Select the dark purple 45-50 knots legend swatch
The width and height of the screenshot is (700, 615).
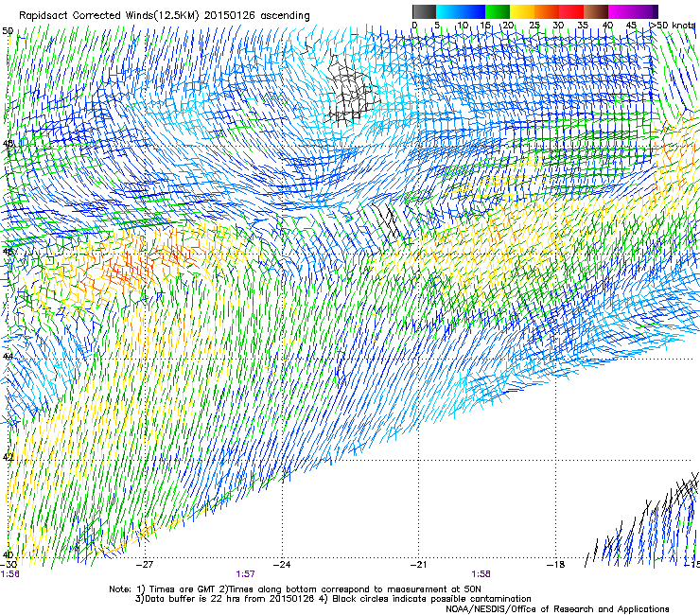[x=645, y=11]
